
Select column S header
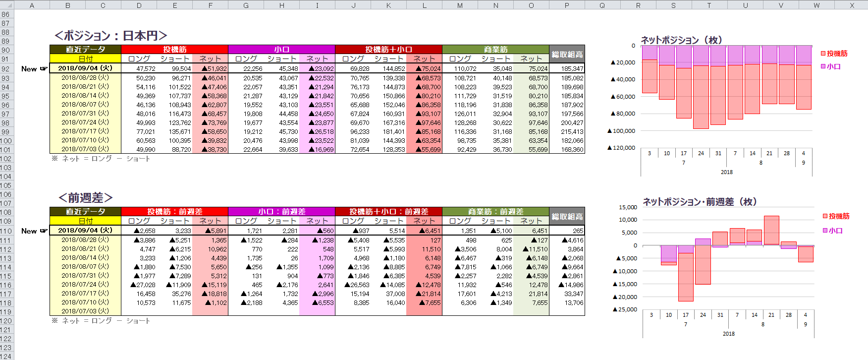click(674, 5)
